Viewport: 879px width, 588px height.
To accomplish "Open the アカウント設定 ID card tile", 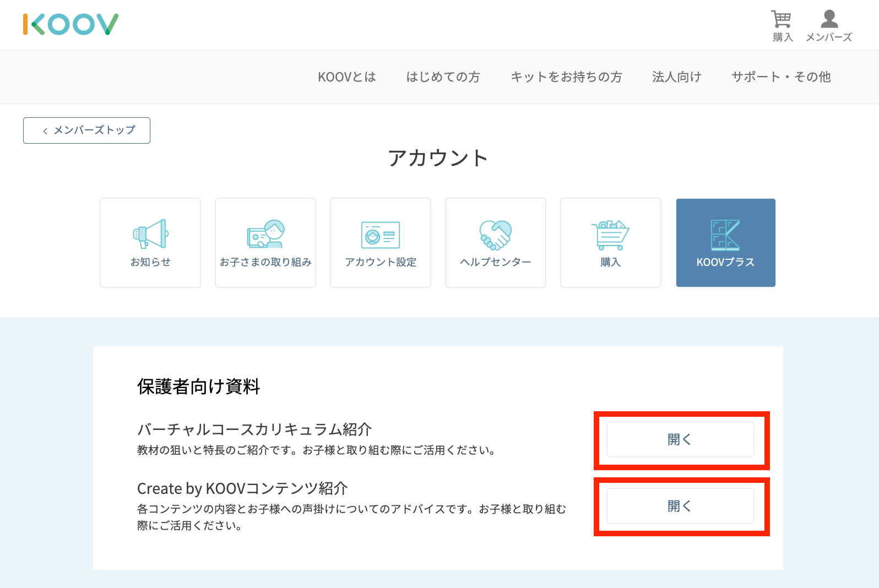I will [381, 243].
